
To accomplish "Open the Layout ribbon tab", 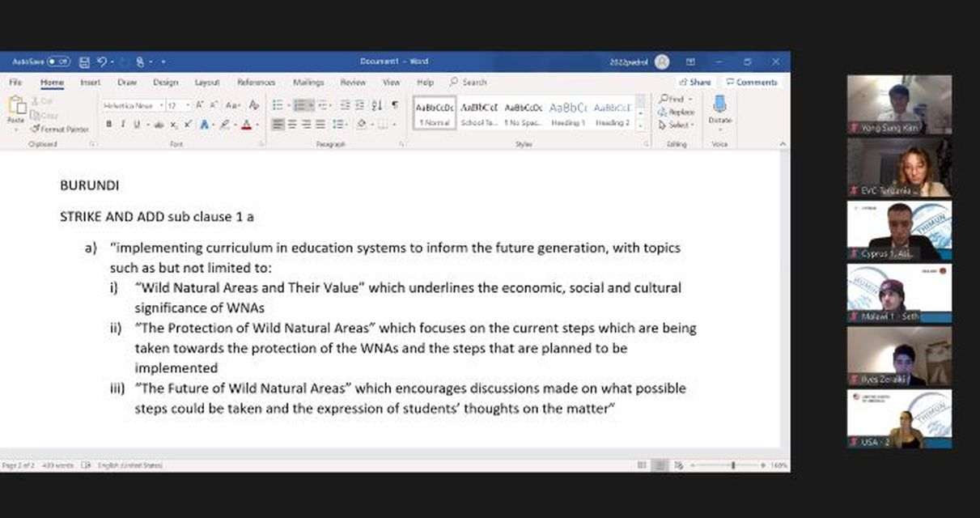I will point(207,82).
